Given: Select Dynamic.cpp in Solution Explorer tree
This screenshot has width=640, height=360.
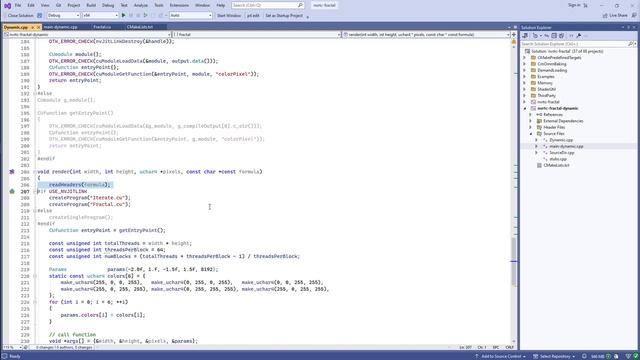Looking at the screenshot, I should [x=561, y=140].
